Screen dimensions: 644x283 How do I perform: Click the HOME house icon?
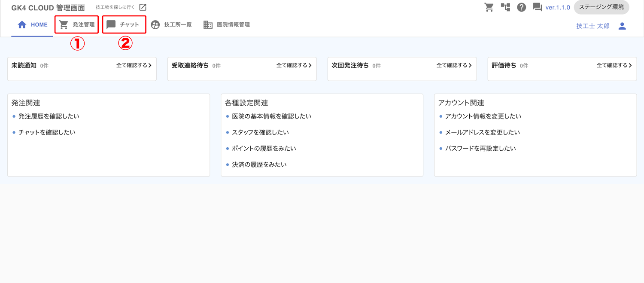point(22,25)
